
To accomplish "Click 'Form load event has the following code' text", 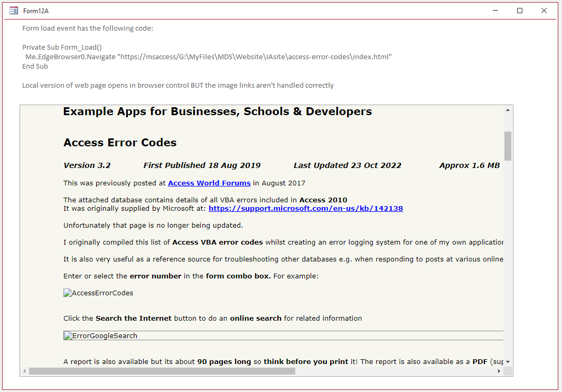I will pos(88,29).
